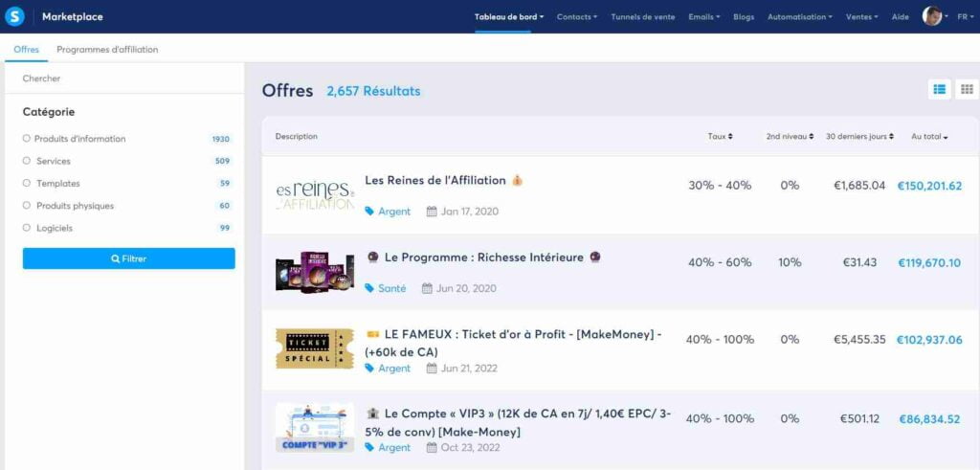Switch to Programmes d'affiliation tab
Viewport: 980px width, 470px height.
(x=107, y=50)
